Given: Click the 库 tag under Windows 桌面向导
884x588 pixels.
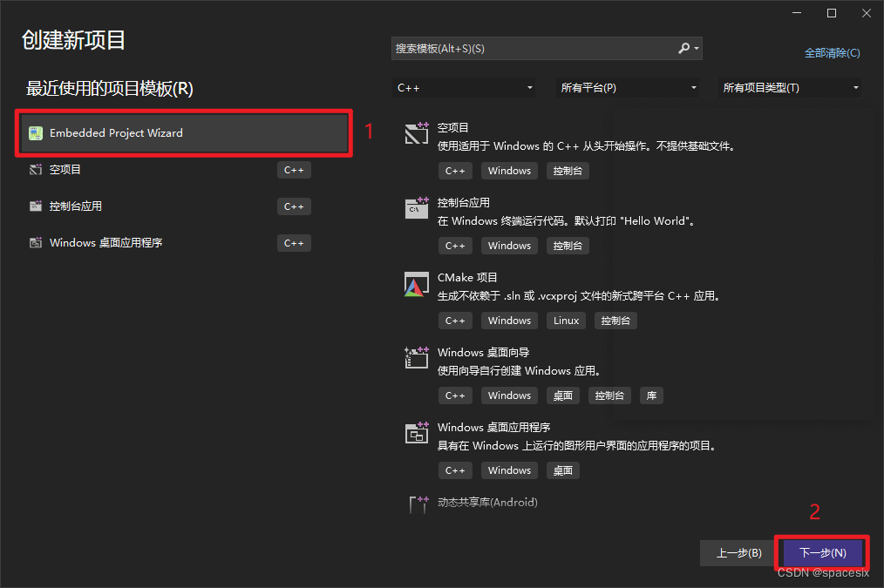Looking at the screenshot, I should [651, 395].
